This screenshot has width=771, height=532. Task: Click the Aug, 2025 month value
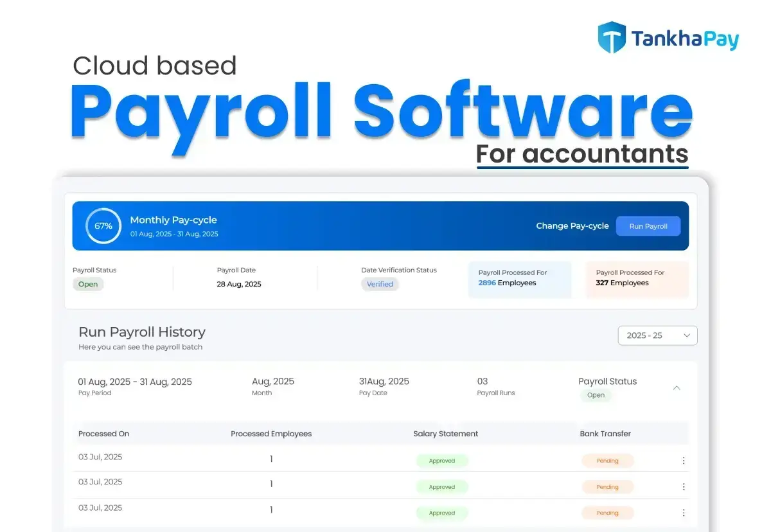[273, 382]
